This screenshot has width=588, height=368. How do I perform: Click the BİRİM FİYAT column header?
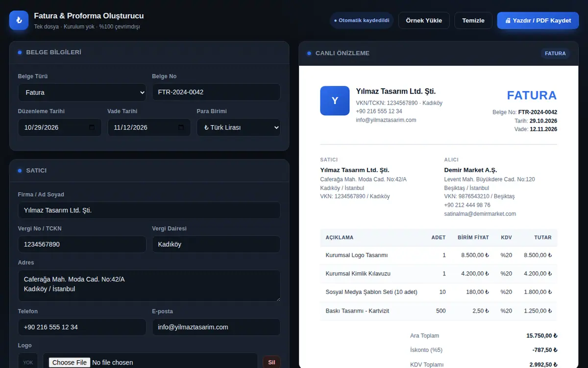tap(473, 237)
